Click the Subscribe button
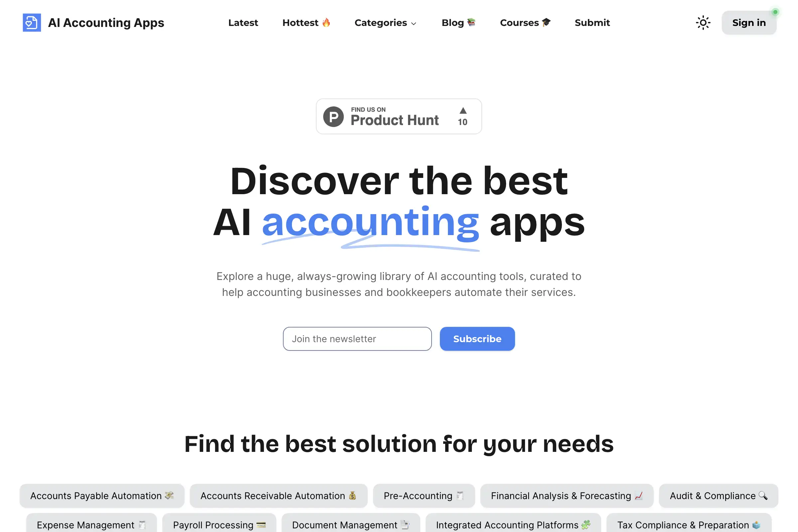798x532 pixels. (477, 338)
